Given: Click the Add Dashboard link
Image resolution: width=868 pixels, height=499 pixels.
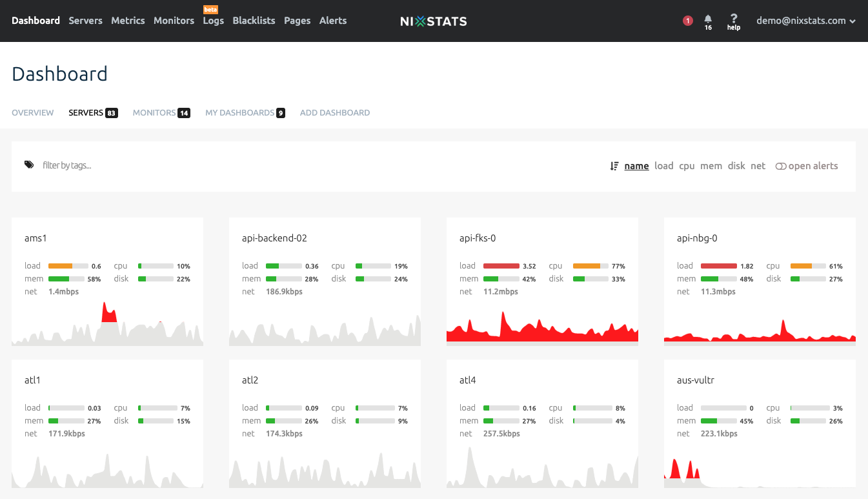Looking at the screenshot, I should pos(334,113).
